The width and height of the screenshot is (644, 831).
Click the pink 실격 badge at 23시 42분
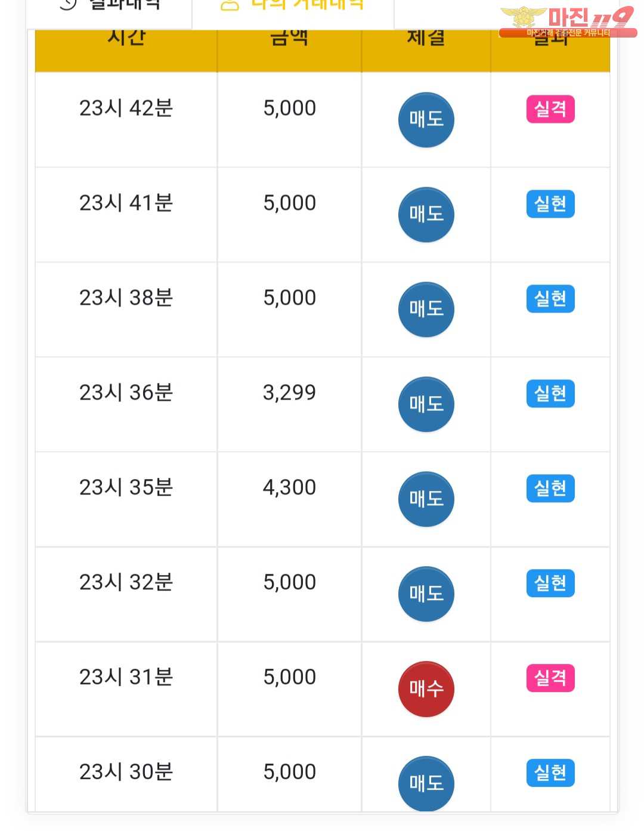click(550, 109)
